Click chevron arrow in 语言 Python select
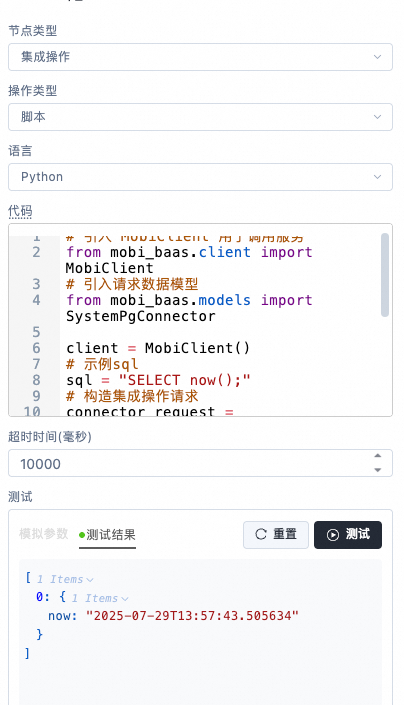 377,177
